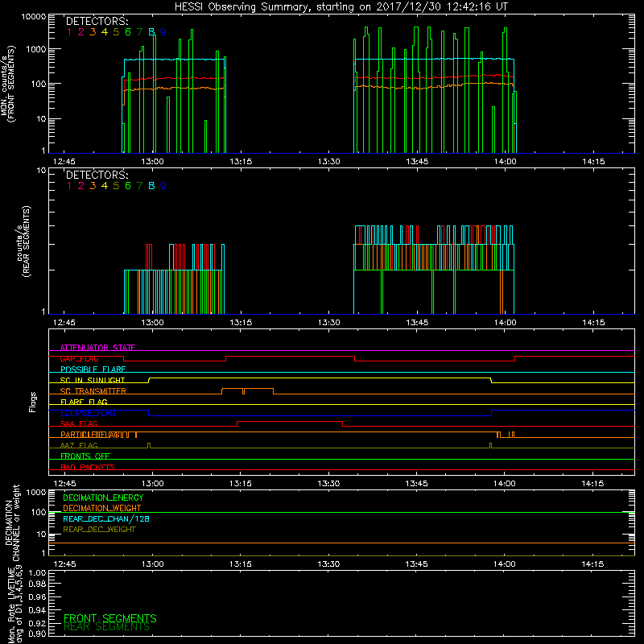
Task: Click the DECIMATION_WEIGHT legend label
Action: (102, 509)
